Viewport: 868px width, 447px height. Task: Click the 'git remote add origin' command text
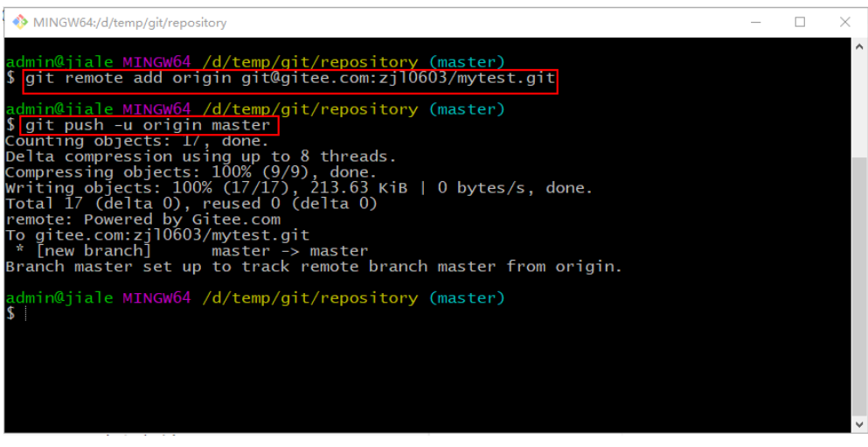290,78
